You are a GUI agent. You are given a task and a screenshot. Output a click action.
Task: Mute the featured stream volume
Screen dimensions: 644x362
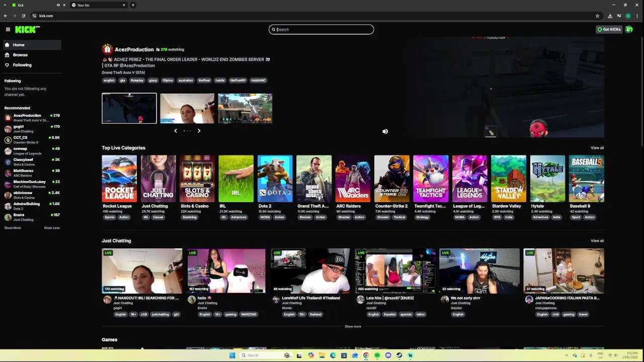pyautogui.click(x=385, y=131)
